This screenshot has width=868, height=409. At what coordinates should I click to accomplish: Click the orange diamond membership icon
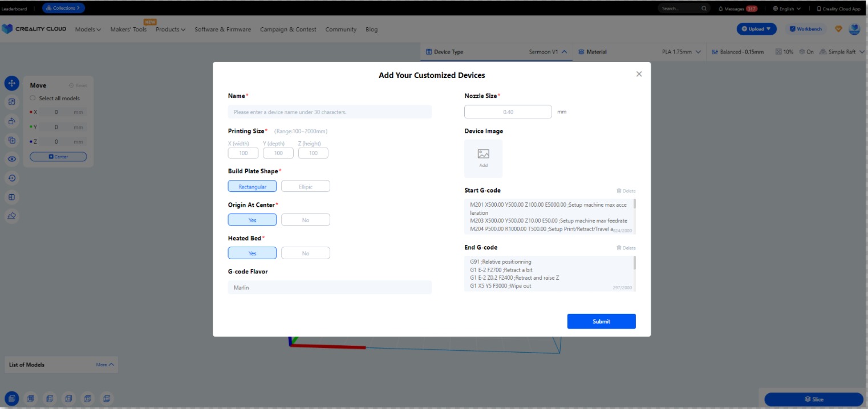838,29
